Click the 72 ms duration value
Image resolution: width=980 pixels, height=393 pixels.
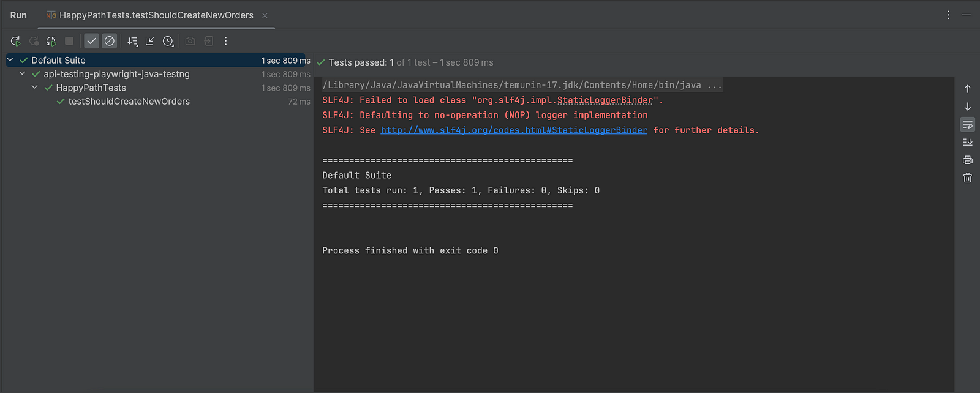pos(299,102)
